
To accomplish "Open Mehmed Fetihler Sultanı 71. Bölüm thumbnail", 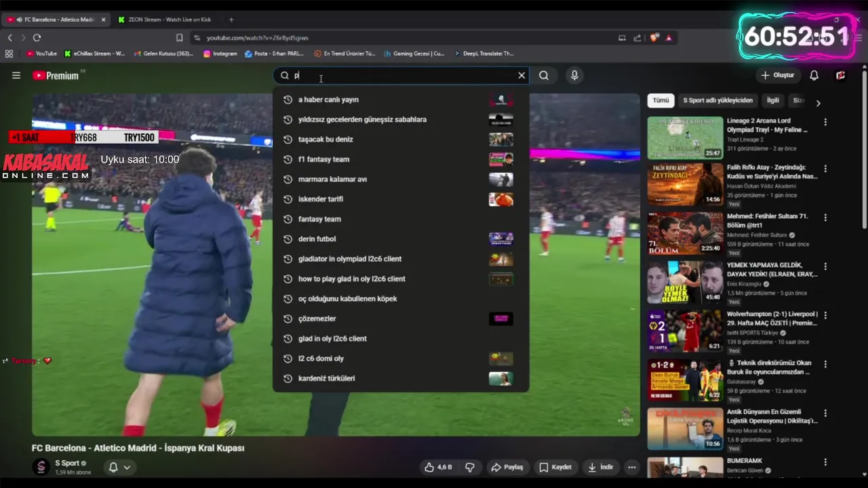I will tap(685, 234).
